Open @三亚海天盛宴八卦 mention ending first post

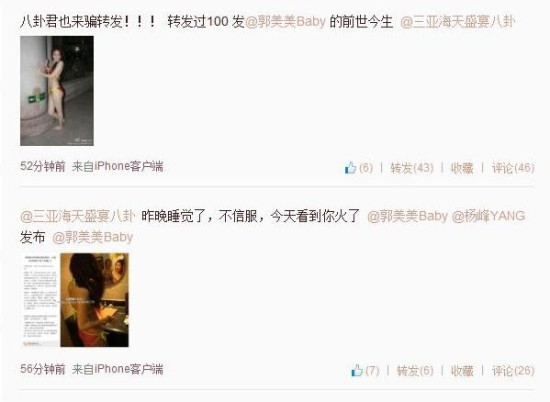[457, 22]
